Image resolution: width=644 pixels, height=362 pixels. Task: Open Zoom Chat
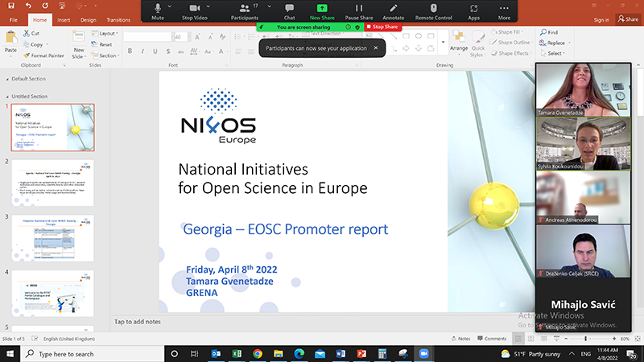pos(289,11)
